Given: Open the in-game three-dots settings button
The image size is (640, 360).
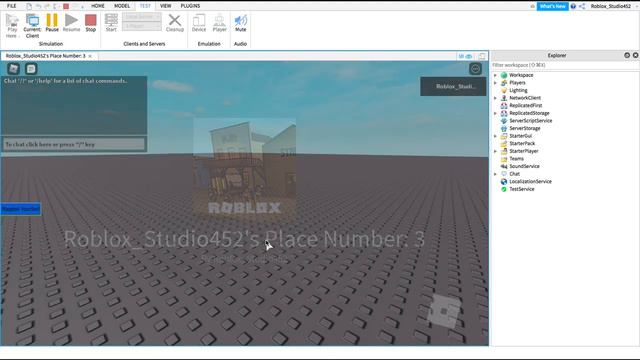Looking at the screenshot, I should [475, 69].
